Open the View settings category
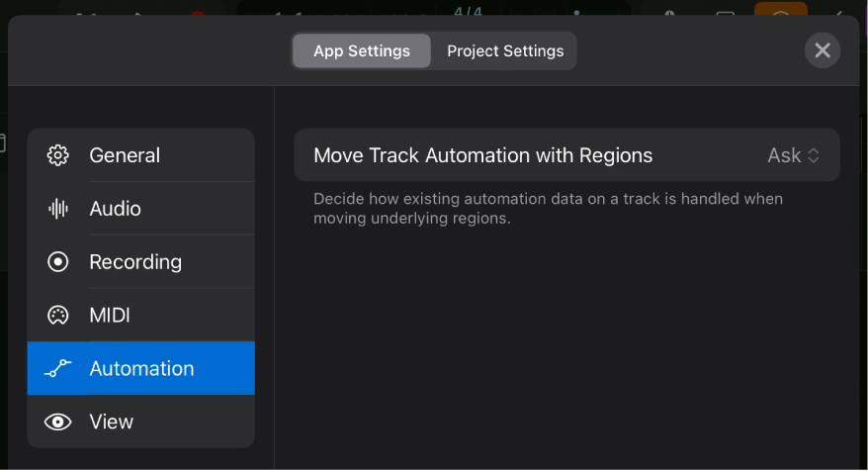 111,422
